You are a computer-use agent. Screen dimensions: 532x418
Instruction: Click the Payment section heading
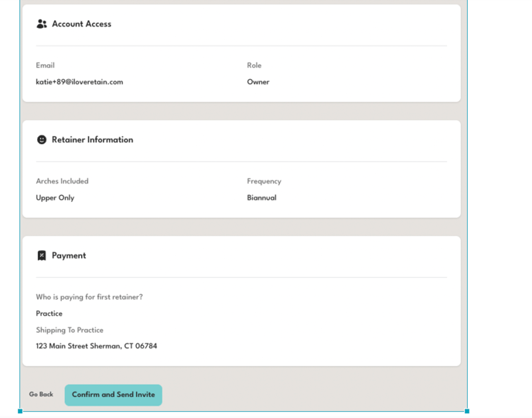[69, 255]
